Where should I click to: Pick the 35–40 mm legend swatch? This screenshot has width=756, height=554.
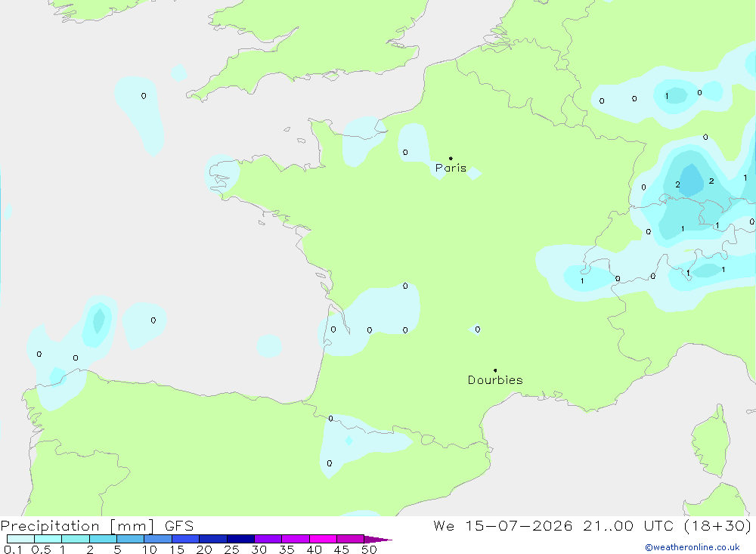pyautogui.click(x=296, y=539)
